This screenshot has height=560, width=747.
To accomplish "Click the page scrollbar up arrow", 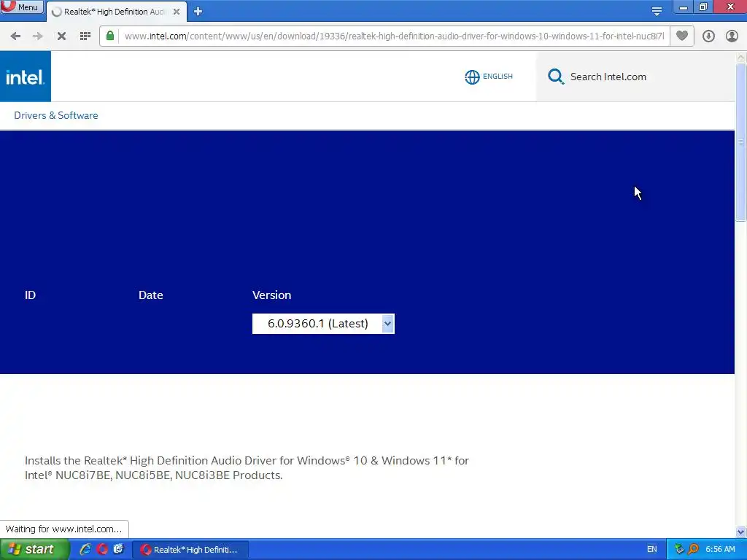I will click(x=741, y=57).
